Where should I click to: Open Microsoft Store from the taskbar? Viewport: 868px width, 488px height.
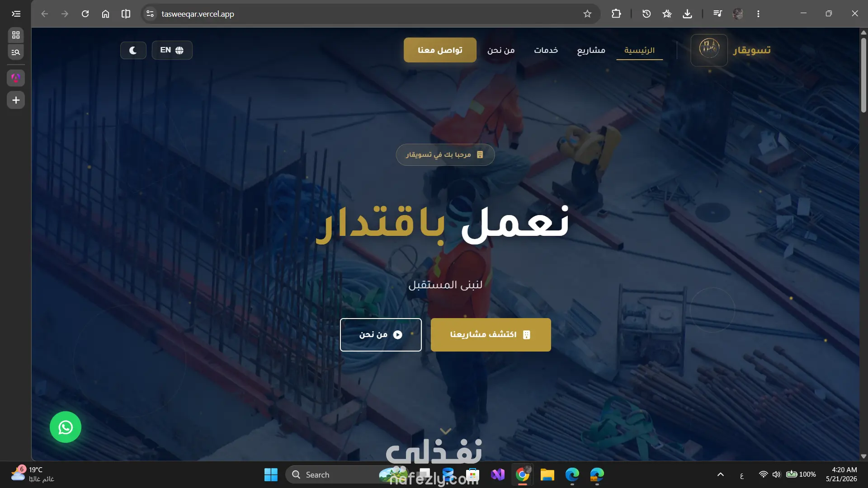[x=472, y=474]
